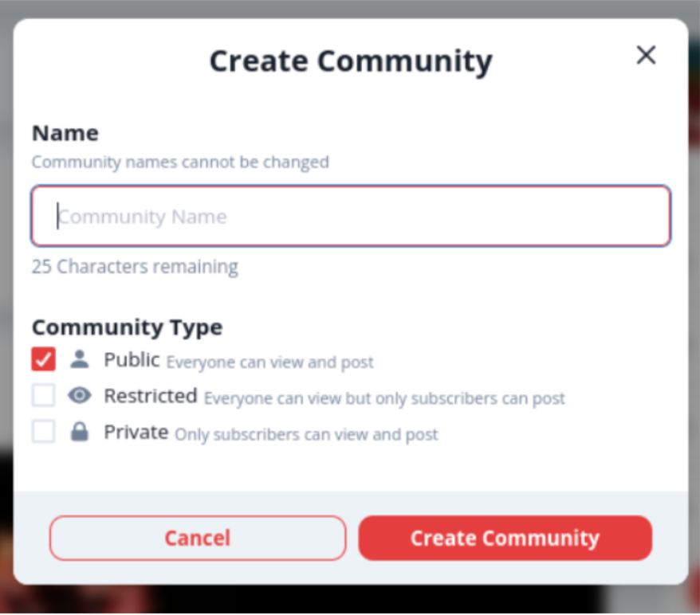Click the red Create Community button
The image size is (700, 615).
tap(505, 538)
